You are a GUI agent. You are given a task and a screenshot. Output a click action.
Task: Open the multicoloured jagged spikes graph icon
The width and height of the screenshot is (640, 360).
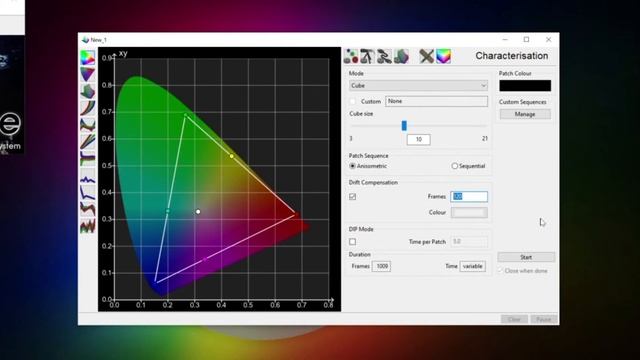(x=88, y=225)
